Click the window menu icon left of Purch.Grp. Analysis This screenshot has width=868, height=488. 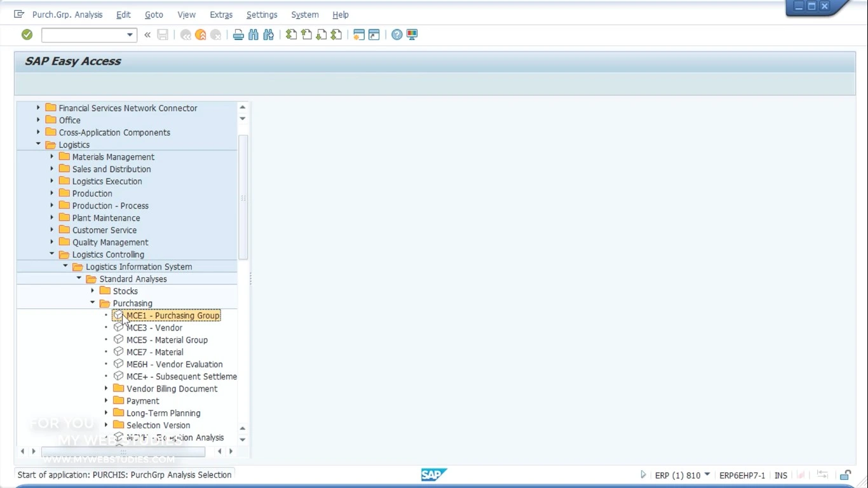tap(19, 14)
